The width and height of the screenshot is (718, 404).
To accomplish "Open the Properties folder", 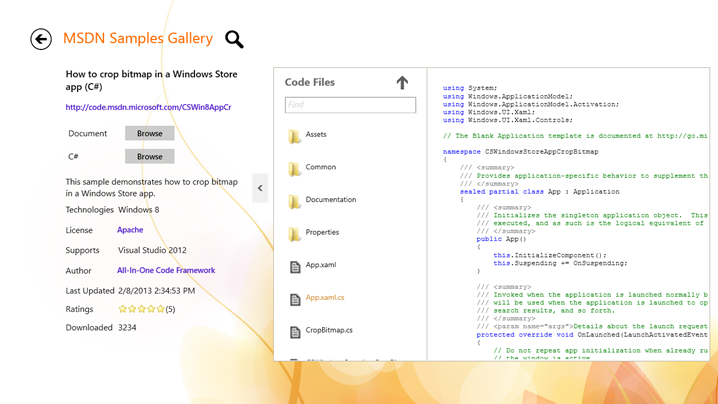I will (x=322, y=232).
